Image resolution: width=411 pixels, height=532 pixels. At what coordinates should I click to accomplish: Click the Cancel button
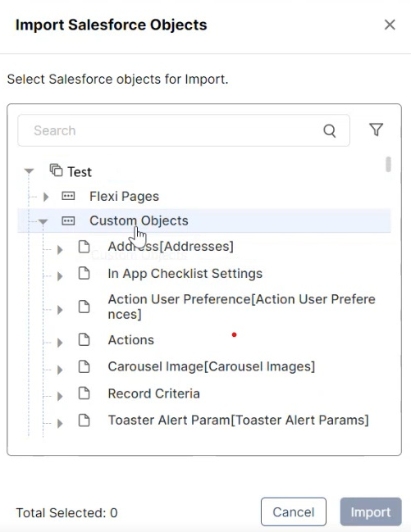[294, 512]
